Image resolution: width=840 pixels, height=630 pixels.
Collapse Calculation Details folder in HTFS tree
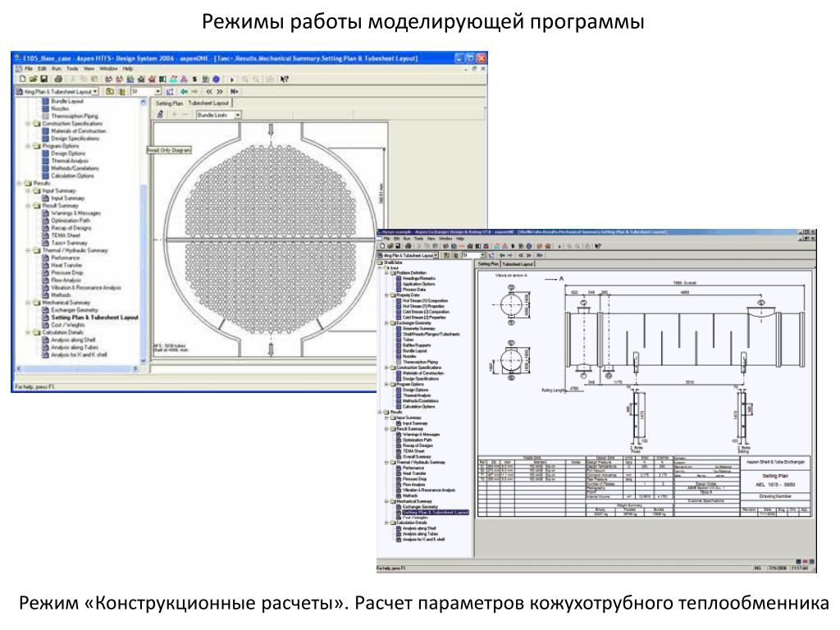(x=29, y=332)
